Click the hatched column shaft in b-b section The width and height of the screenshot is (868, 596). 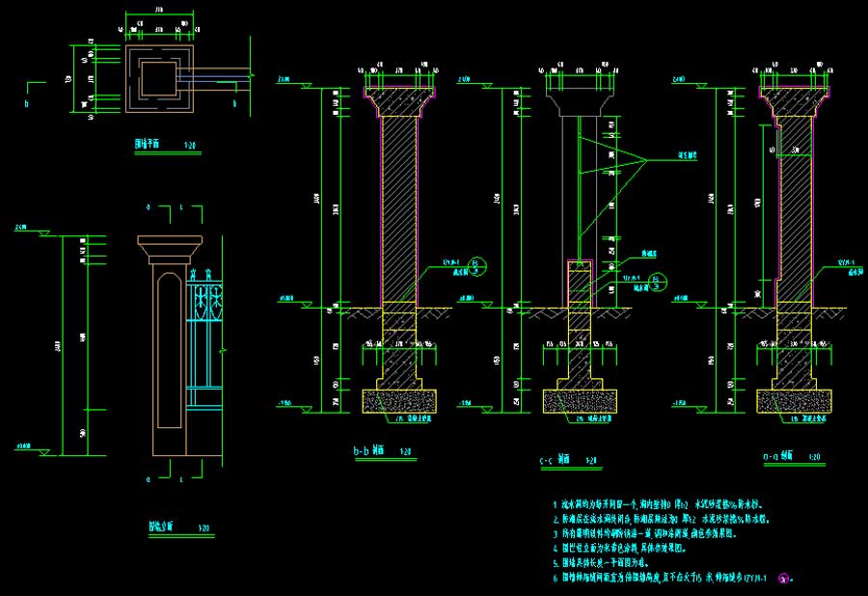pyautogui.click(x=399, y=207)
